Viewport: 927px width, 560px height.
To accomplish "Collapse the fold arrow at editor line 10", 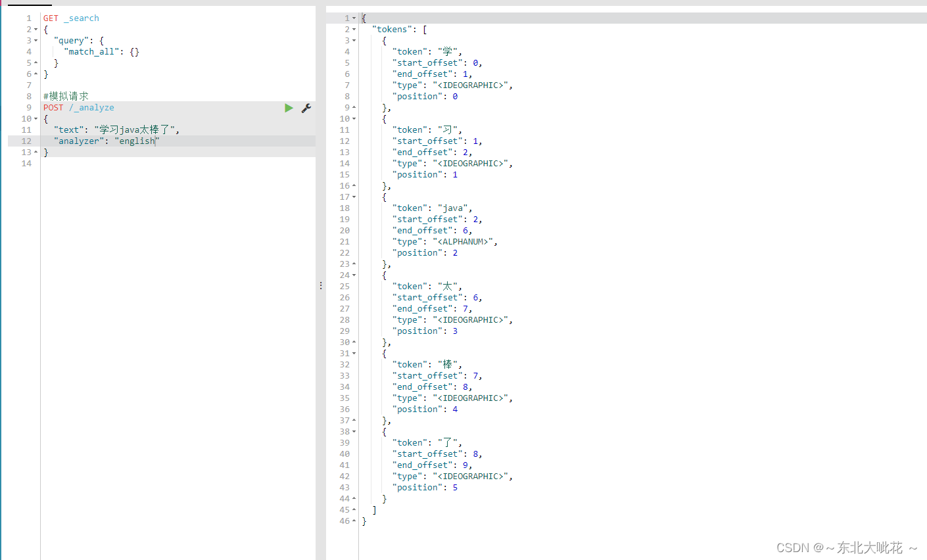I will 36,119.
